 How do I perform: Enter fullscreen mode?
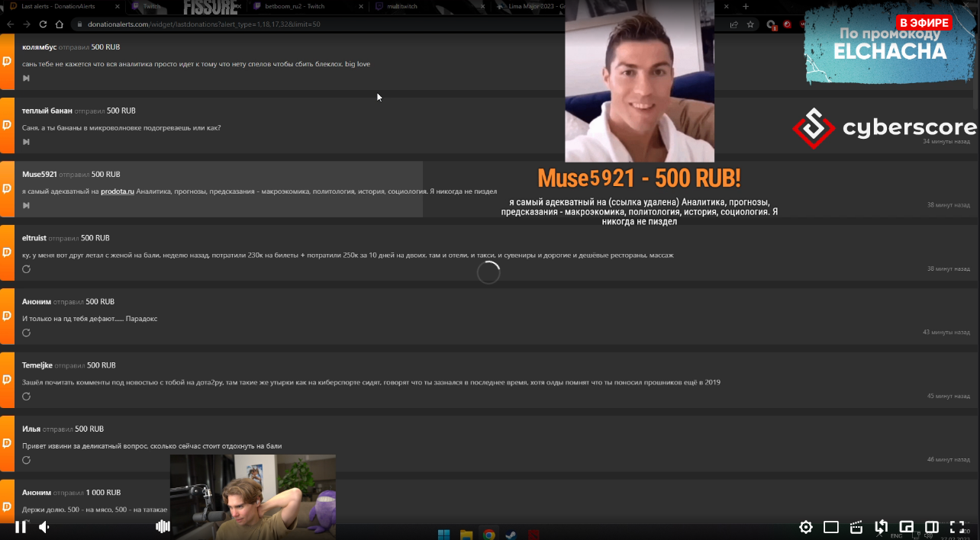coord(957,527)
